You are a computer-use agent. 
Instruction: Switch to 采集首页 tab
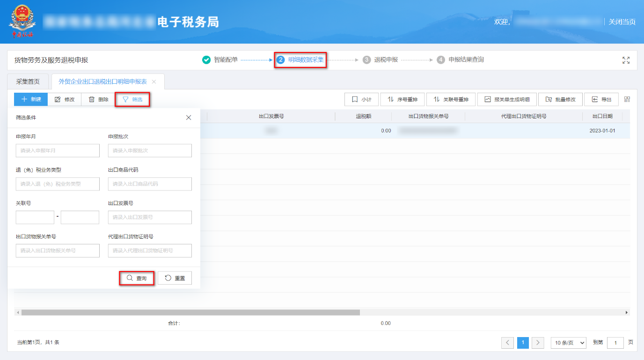pyautogui.click(x=28, y=81)
